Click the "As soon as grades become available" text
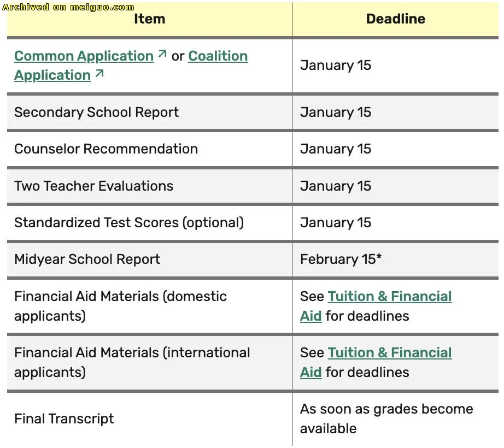Image resolution: width=504 pixels, height=448 pixels. click(x=386, y=418)
